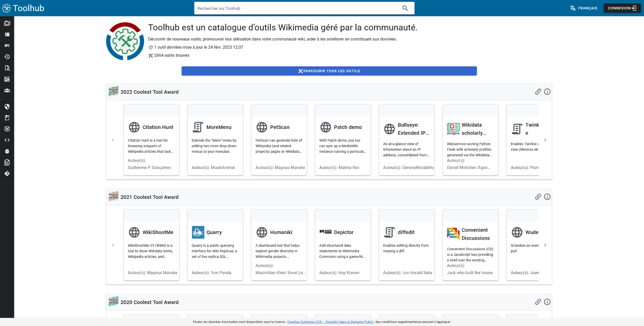Open the add-or-remove tools sidebar icon
The width and height of the screenshot is (644, 326).
click(x=7, y=23)
